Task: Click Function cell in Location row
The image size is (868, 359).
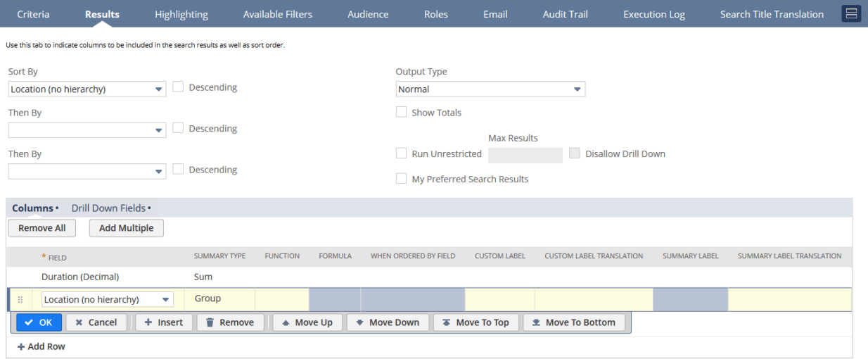Action: point(282,299)
